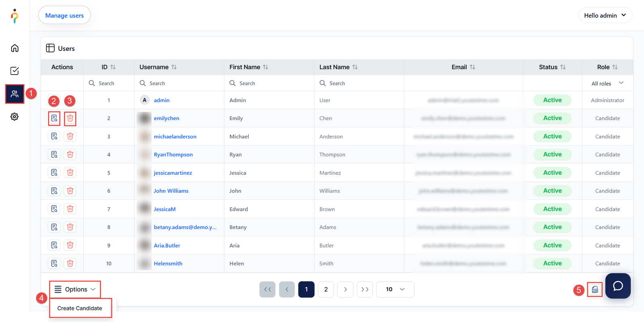The image size is (644, 322).
Task: Delete user Helensmith using trash icon
Action: click(70, 264)
